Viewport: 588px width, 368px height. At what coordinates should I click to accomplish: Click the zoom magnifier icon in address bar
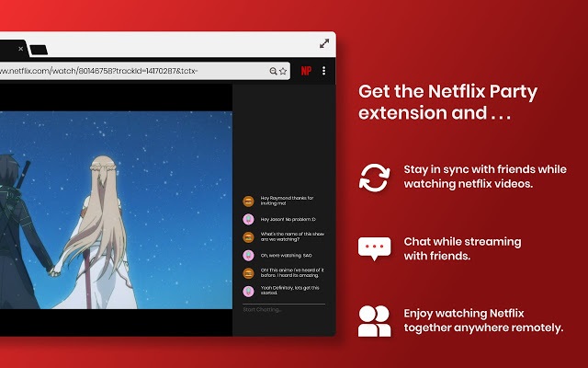[x=273, y=71]
